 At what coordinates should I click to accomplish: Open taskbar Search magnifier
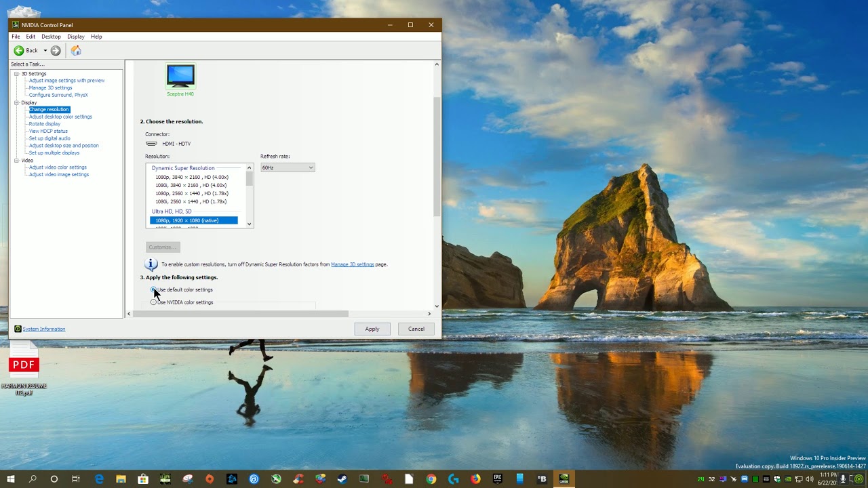(x=33, y=479)
